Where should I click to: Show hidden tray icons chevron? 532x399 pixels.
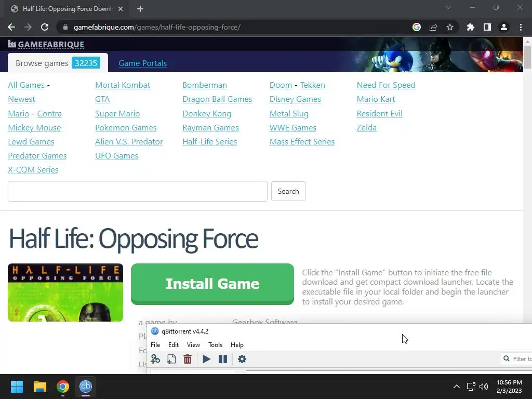click(x=457, y=387)
